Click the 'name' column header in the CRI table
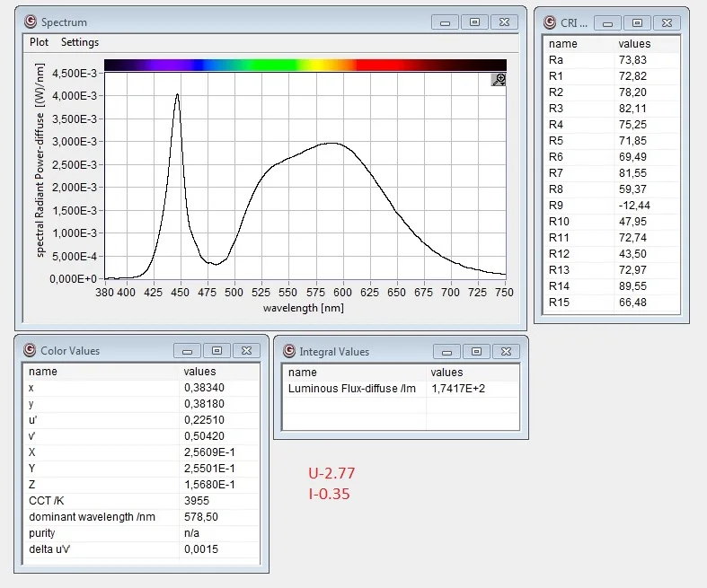The width and height of the screenshot is (707, 588). click(x=563, y=44)
